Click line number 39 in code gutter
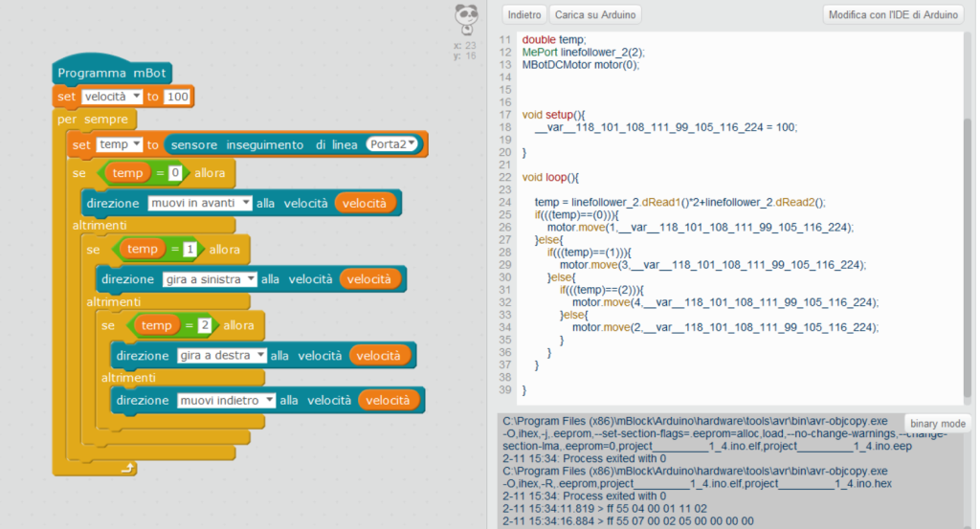The width and height of the screenshot is (980, 529). coord(505,389)
